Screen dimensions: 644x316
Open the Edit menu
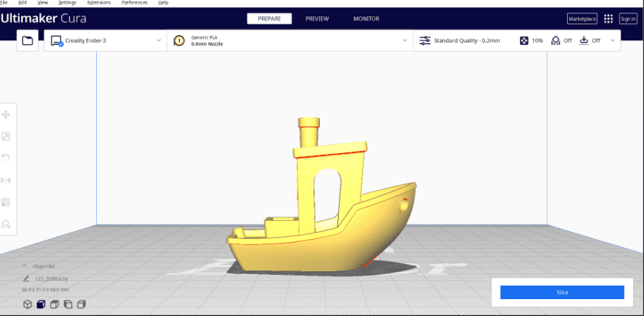click(23, 2)
